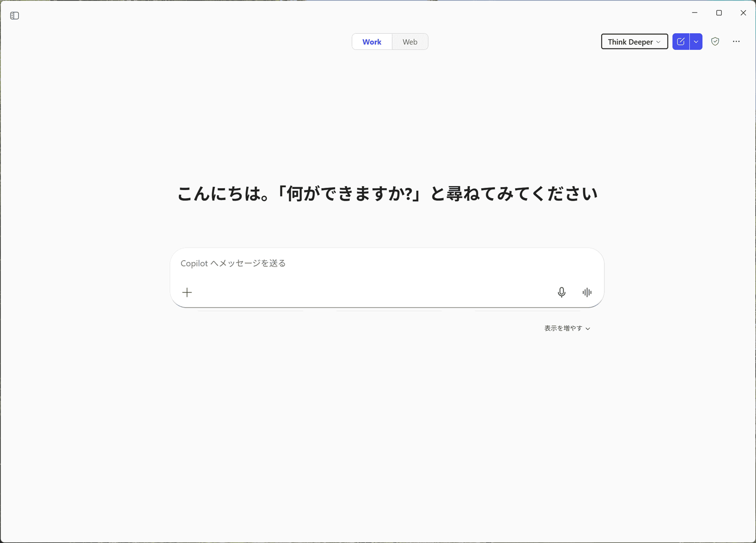Screen dimensions: 756x543
Task: Expand 表示を増やす to show more
Action: tap(567, 328)
